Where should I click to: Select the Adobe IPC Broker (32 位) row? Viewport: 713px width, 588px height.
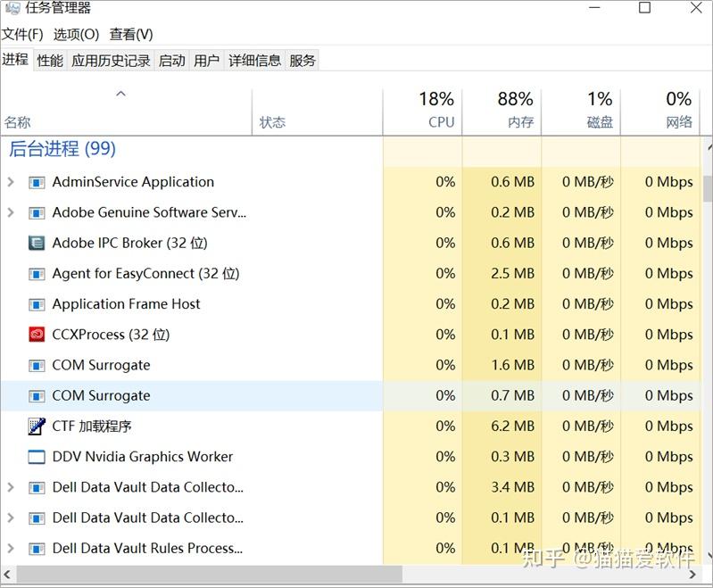[x=350, y=244]
